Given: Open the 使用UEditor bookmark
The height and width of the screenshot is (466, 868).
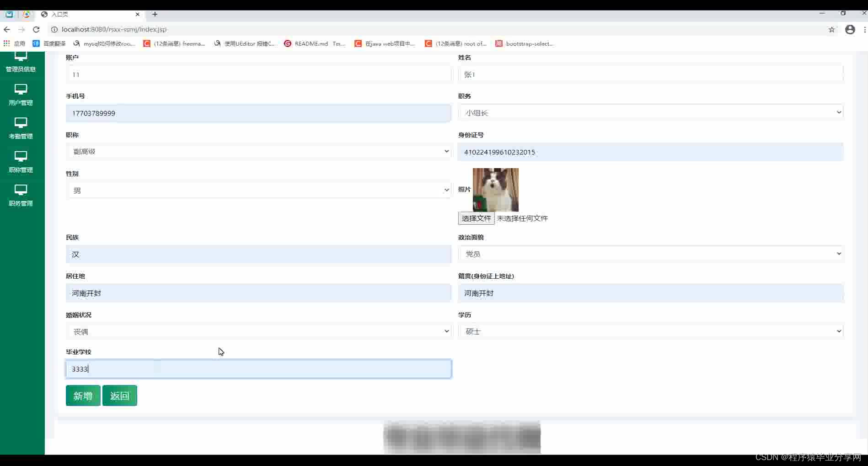Looking at the screenshot, I should pyautogui.click(x=245, y=43).
